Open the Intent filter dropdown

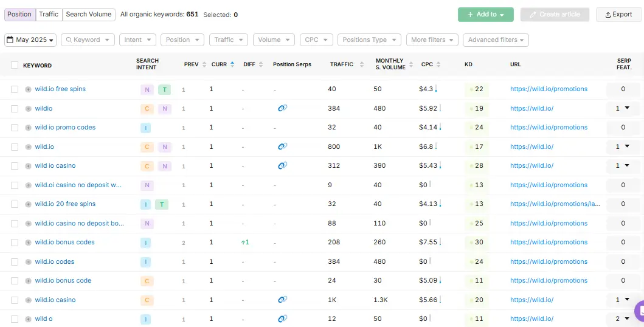(137, 40)
